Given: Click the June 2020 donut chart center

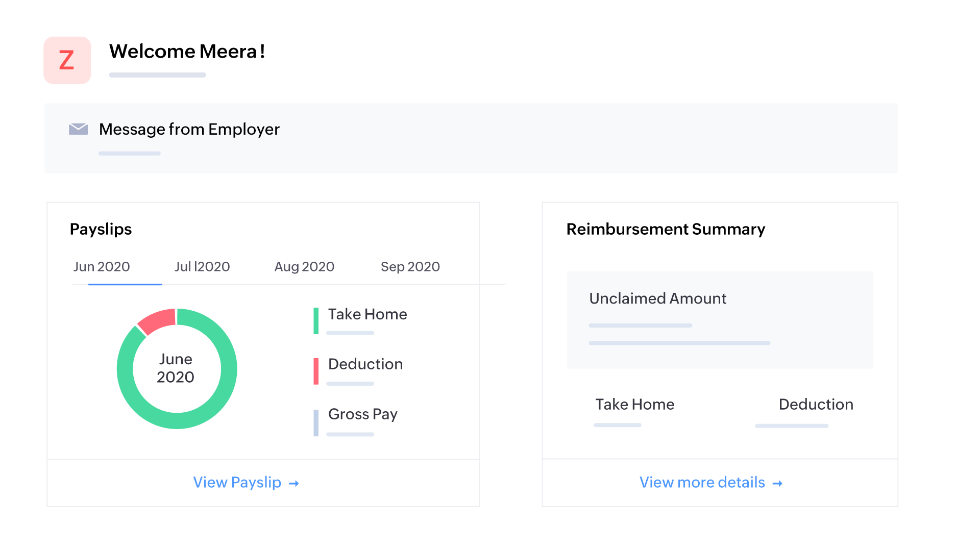Looking at the screenshot, I should coord(177,368).
